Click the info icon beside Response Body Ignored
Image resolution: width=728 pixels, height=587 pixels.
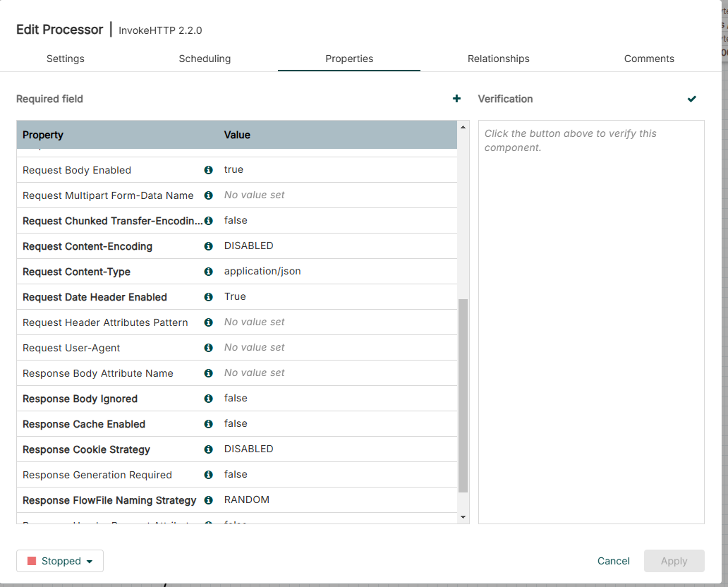point(208,398)
